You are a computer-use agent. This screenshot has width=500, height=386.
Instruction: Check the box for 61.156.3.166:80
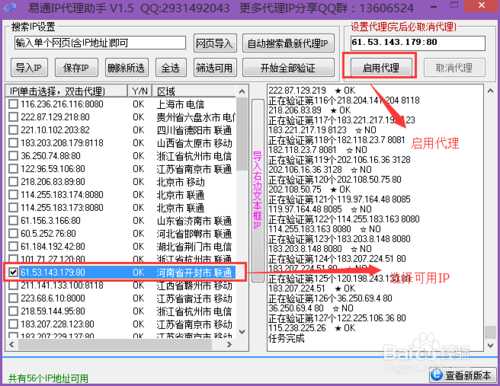coord(13,221)
